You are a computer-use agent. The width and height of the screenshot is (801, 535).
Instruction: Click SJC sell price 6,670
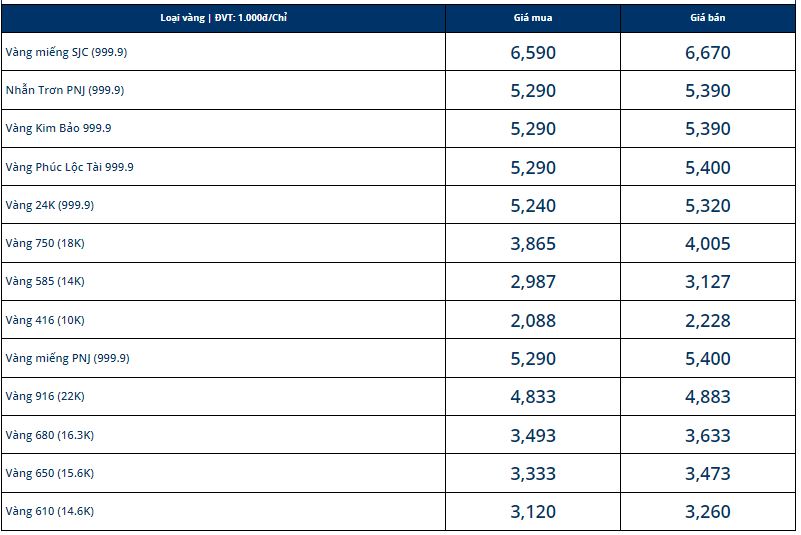pyautogui.click(x=708, y=53)
